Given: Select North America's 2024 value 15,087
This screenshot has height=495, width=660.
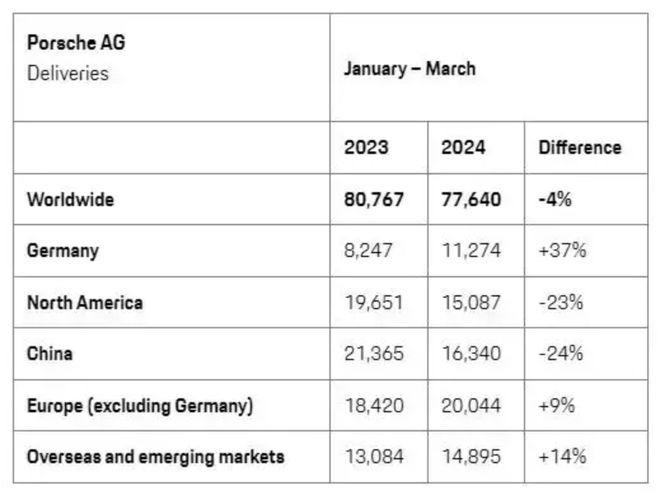Looking at the screenshot, I should point(471,302).
